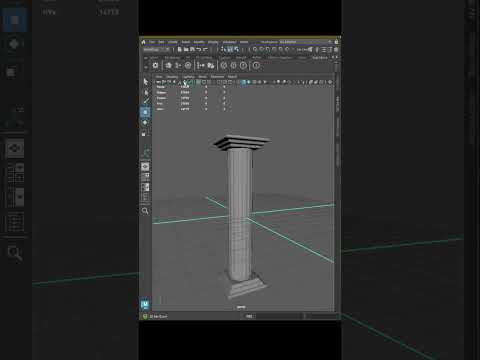Toggle Snap to grids magnet
This screenshot has height=360, width=480.
coord(255,49)
